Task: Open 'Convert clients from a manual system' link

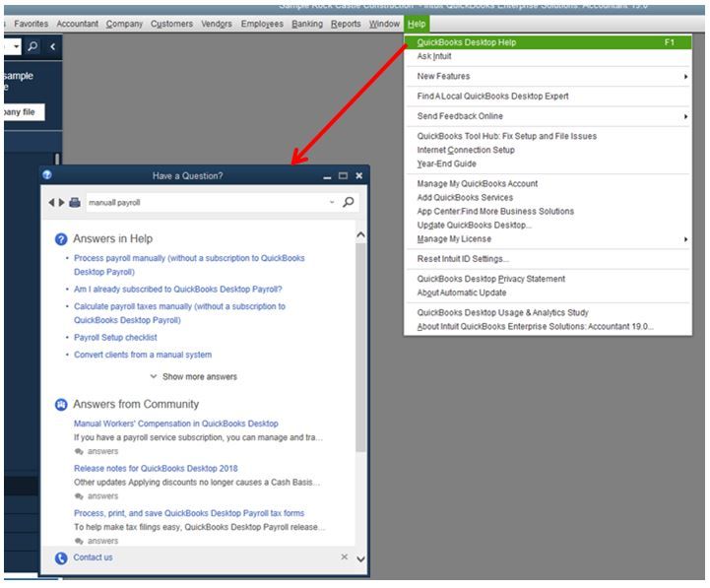Action: pos(143,355)
